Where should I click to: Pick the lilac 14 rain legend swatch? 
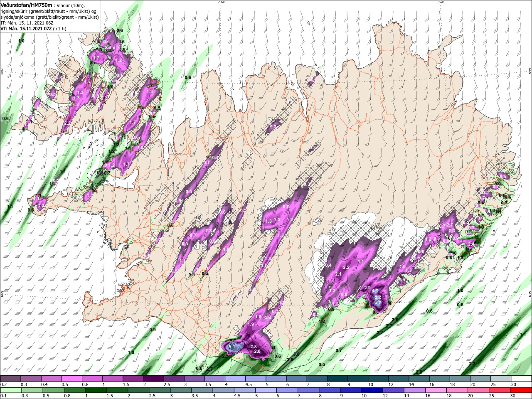click(415, 390)
